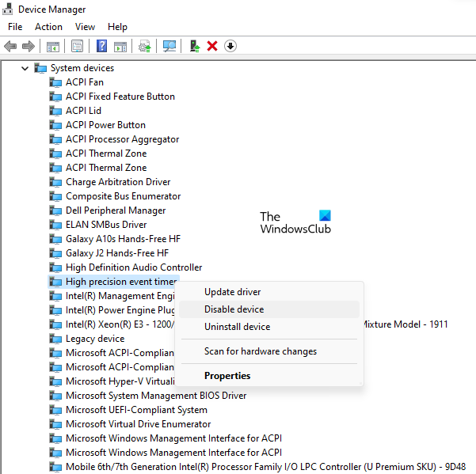476x474 pixels.
Task: Click Scan for hardware changes monitor icon
Action: coord(169,47)
